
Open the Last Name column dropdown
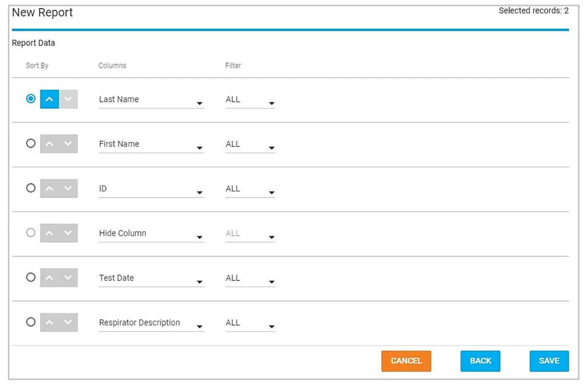click(x=200, y=102)
